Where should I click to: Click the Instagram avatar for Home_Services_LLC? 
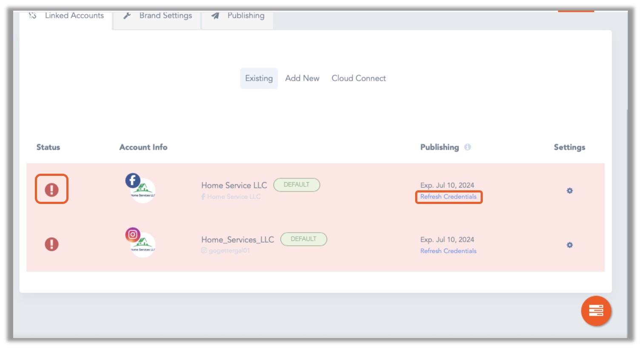click(x=140, y=242)
